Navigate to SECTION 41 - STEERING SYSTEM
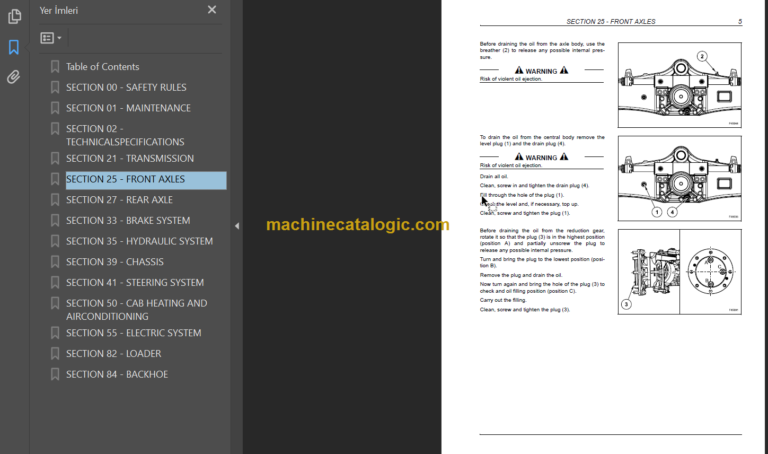 point(135,283)
